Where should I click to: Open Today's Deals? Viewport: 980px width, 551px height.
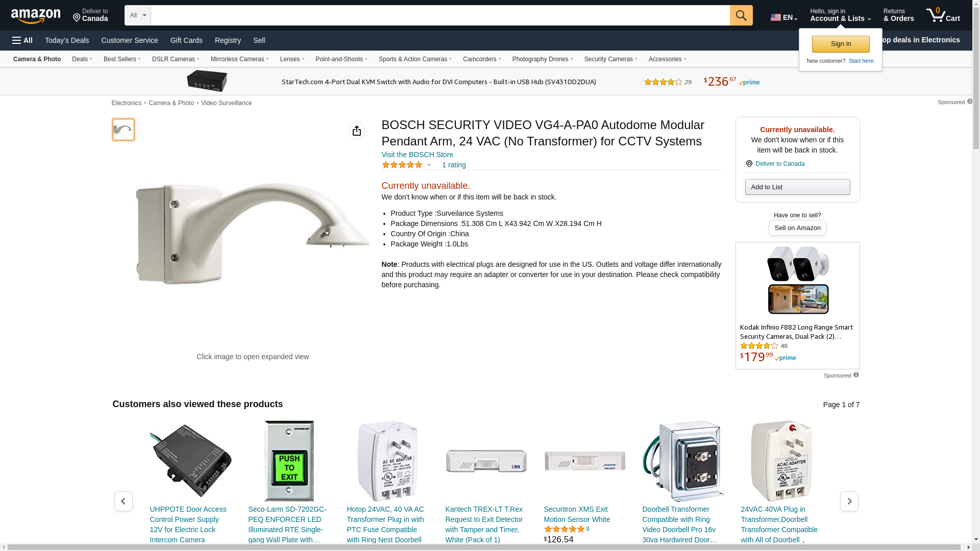pos(67,40)
